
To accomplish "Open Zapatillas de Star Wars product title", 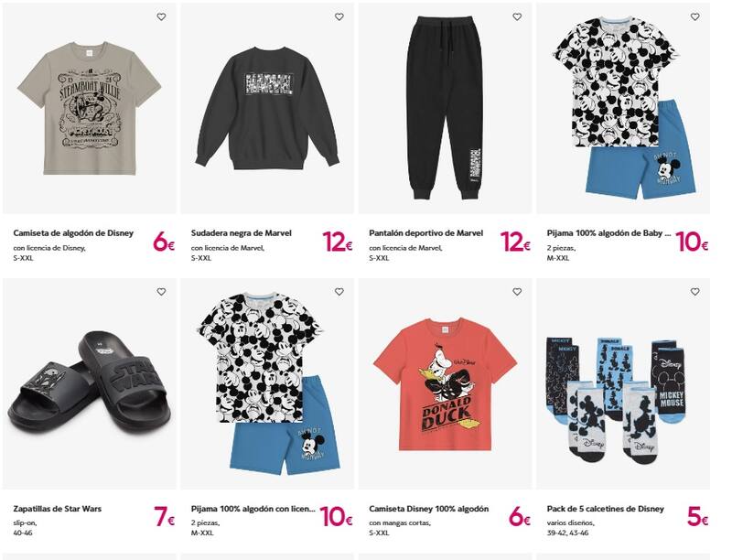I will point(57,509).
